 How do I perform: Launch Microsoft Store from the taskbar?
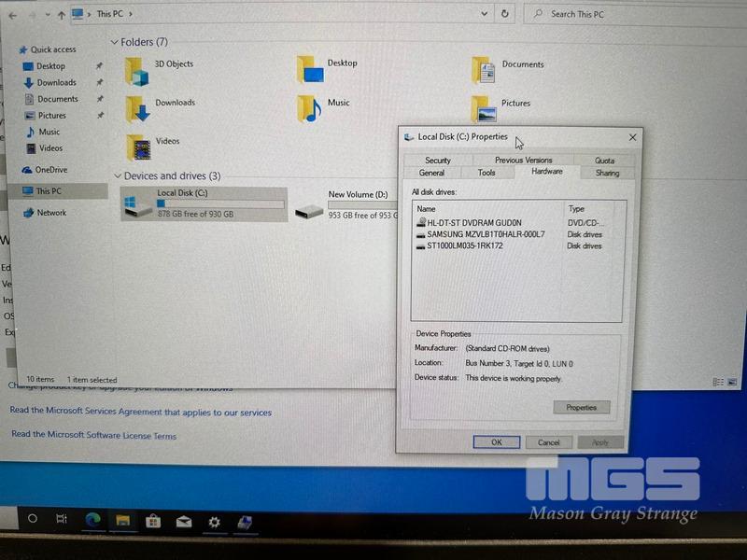click(x=153, y=521)
